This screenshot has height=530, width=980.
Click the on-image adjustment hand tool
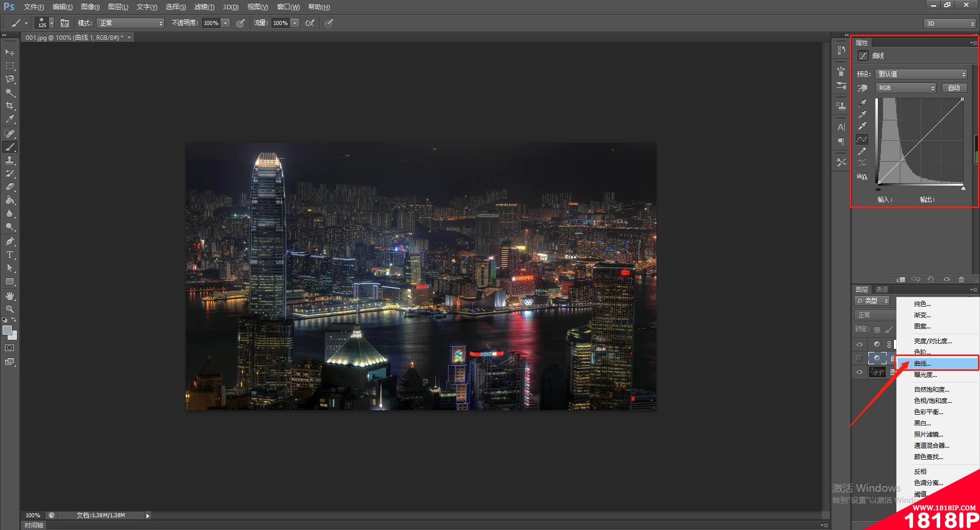863,88
